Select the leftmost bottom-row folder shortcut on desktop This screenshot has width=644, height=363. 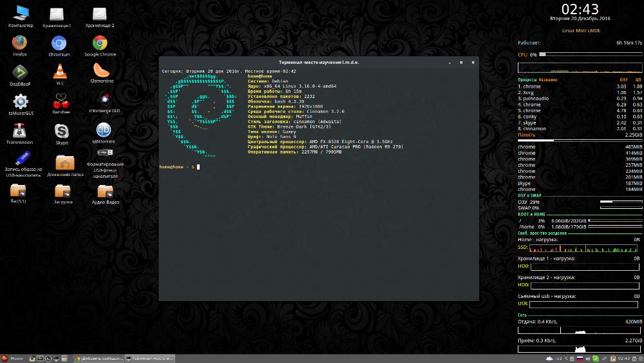click(x=18, y=190)
